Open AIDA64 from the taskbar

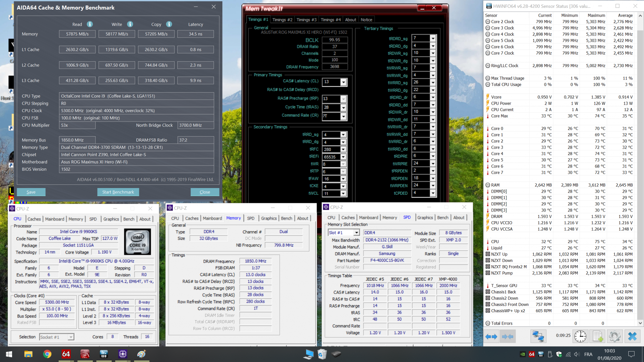point(66,354)
